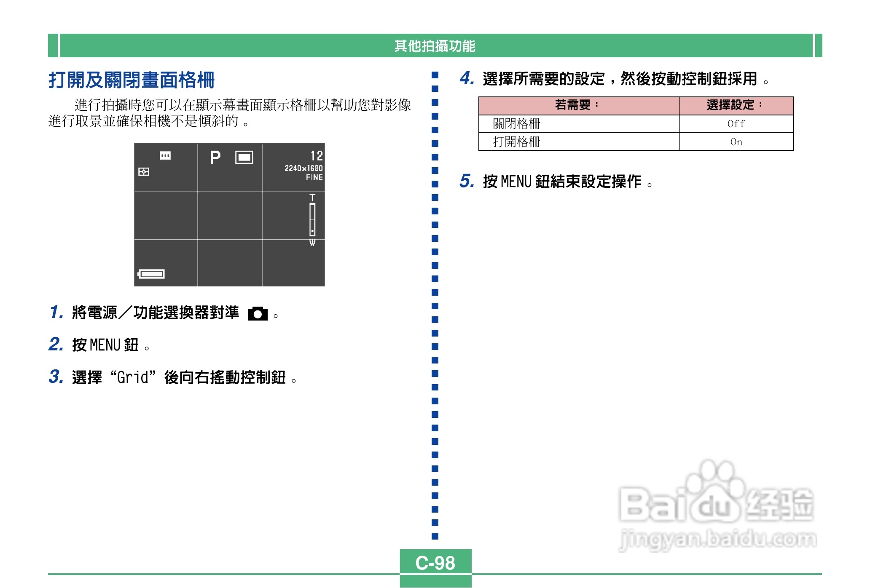
Task: Click the multi-pattern metering icon
Action: [x=144, y=172]
